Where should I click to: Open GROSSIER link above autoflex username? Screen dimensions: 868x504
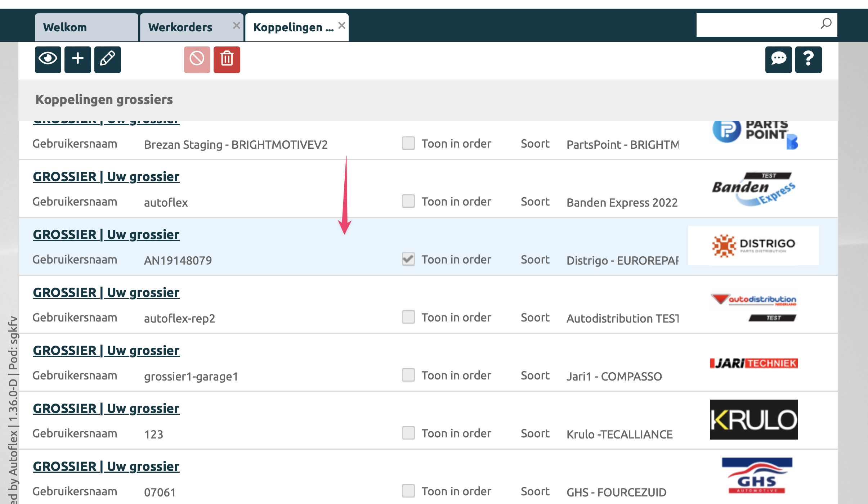(x=106, y=177)
